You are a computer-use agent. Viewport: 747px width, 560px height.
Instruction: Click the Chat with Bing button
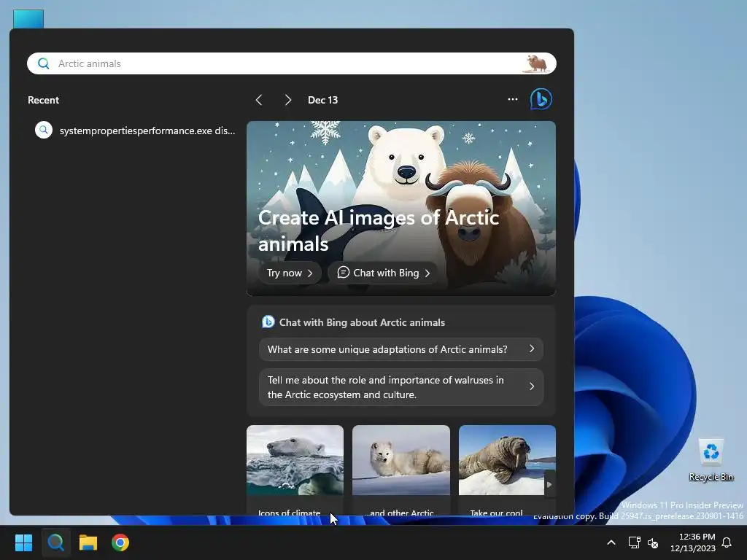[383, 273]
